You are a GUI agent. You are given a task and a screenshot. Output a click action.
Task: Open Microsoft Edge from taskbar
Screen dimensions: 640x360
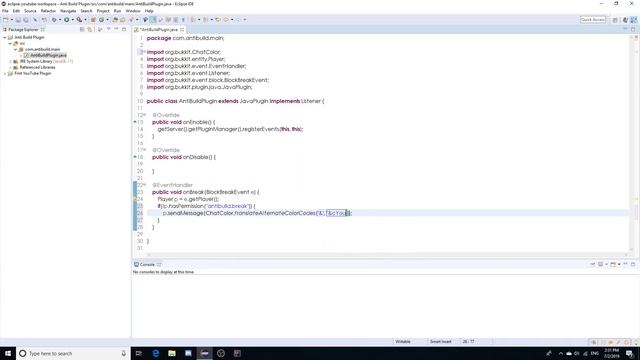[x=156, y=353]
